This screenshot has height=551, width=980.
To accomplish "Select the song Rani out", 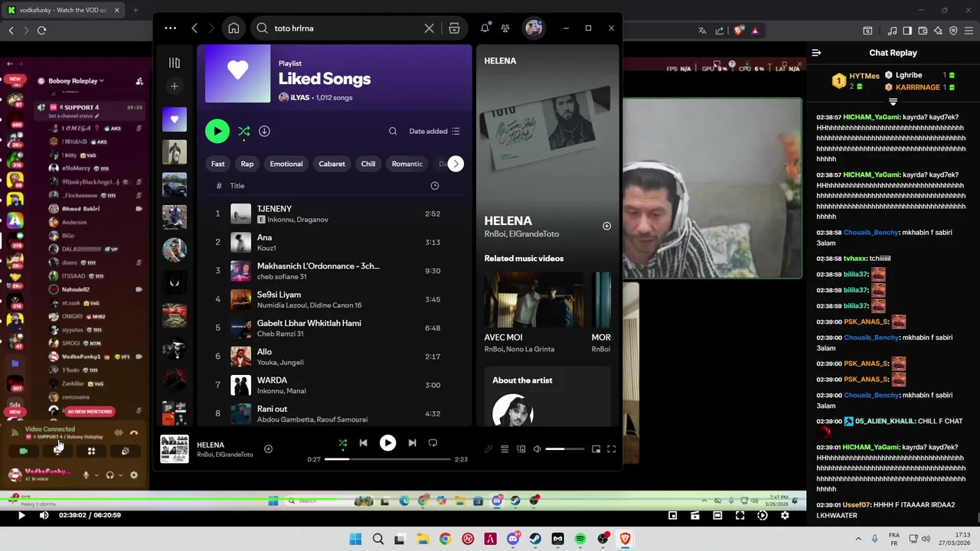I will [x=335, y=414].
